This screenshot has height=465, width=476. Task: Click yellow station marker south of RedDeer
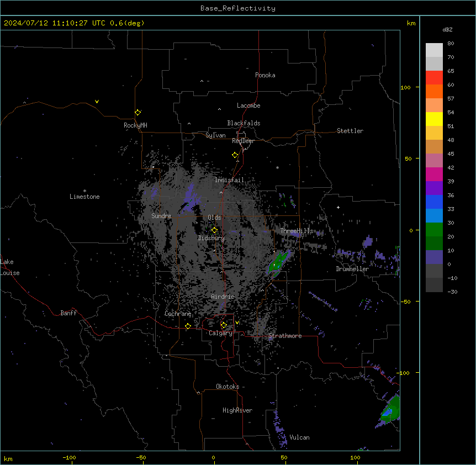(x=235, y=155)
